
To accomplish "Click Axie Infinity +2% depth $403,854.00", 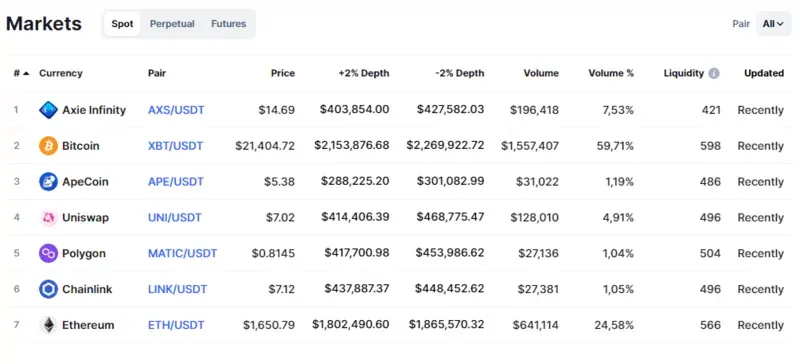I will pyautogui.click(x=355, y=110).
